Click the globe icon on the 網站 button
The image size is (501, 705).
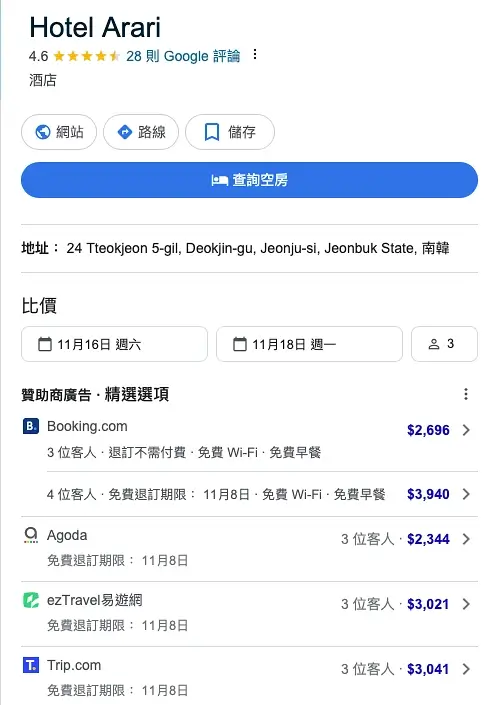click(x=43, y=132)
